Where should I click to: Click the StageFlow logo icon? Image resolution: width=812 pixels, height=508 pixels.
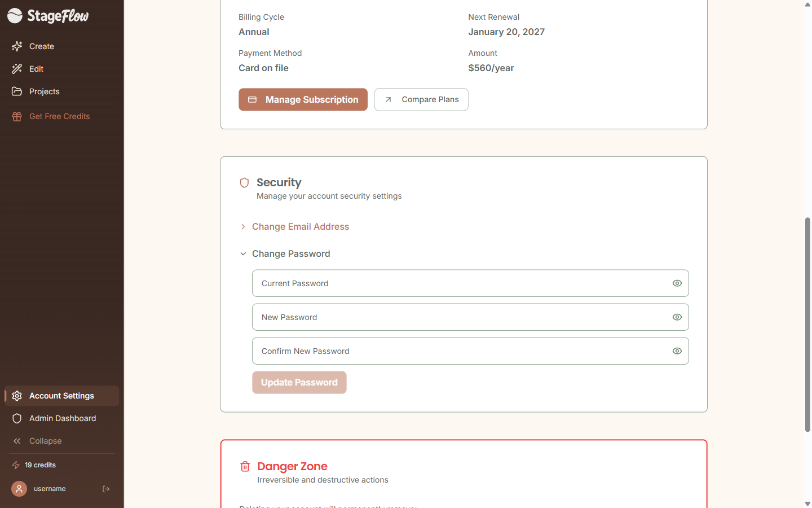click(15, 16)
